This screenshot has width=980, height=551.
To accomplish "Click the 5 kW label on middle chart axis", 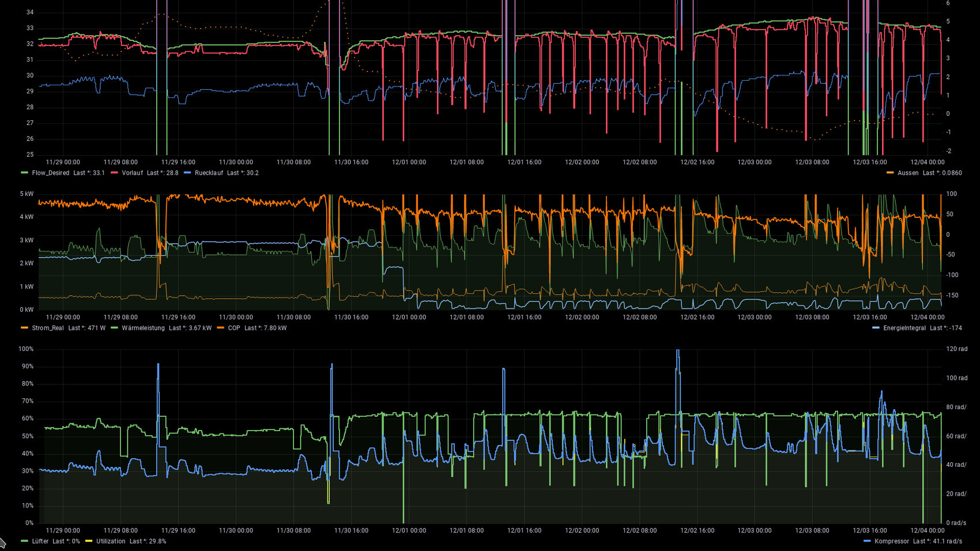I will [x=27, y=194].
